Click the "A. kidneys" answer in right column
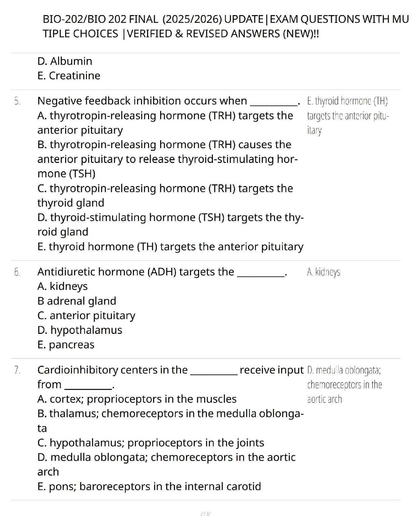 coord(323,272)
